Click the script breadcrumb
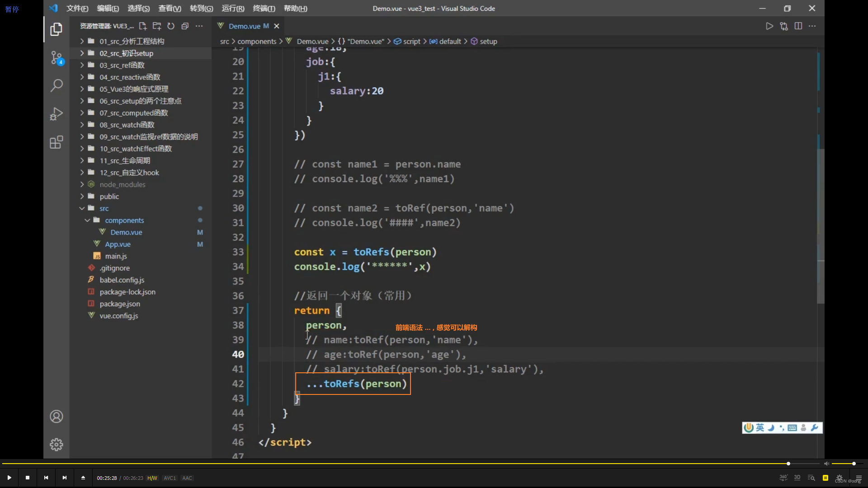Screen dimensions: 868x488 click(x=407, y=41)
